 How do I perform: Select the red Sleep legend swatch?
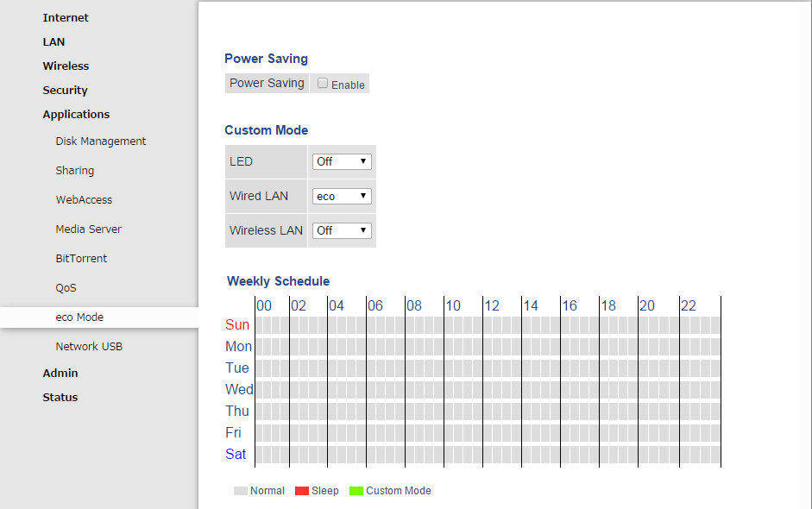click(302, 491)
